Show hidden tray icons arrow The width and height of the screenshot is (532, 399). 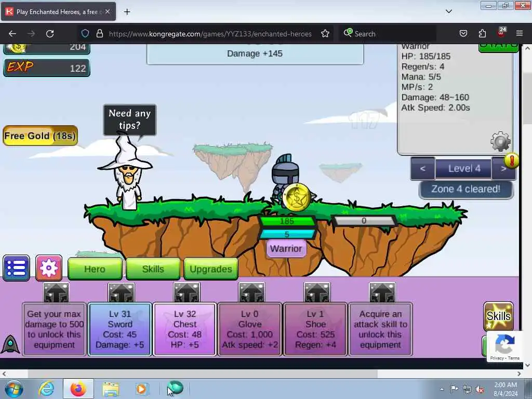(442, 389)
